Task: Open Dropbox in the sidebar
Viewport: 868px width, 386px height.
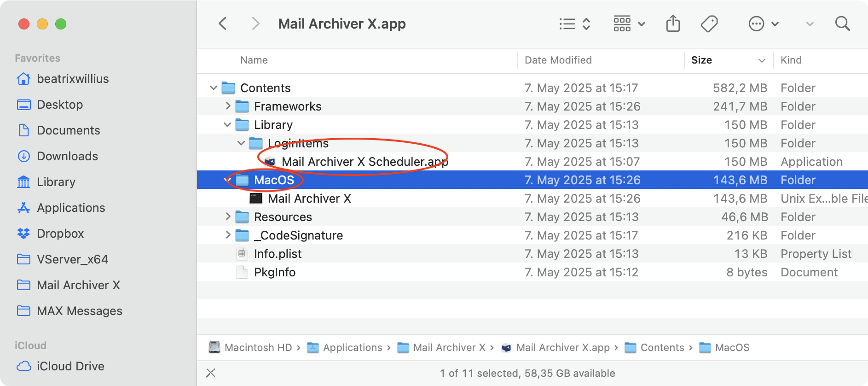Action: [50, 234]
